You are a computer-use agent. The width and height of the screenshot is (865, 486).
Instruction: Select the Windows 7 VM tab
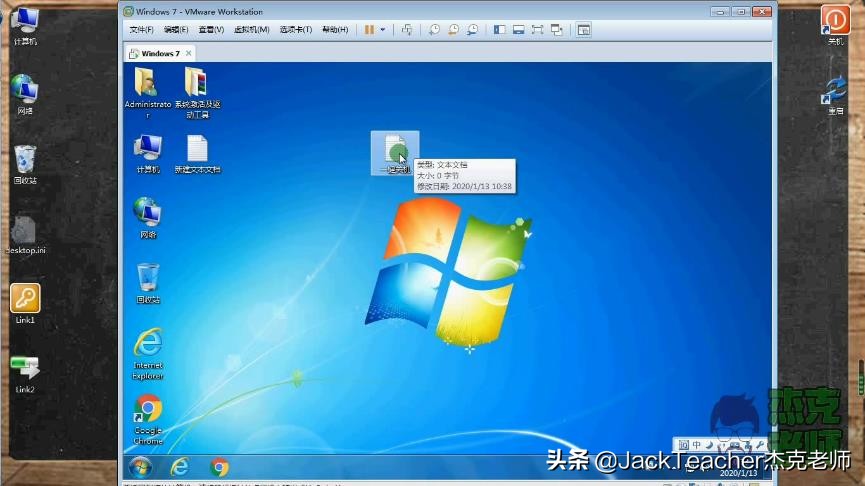click(x=160, y=54)
